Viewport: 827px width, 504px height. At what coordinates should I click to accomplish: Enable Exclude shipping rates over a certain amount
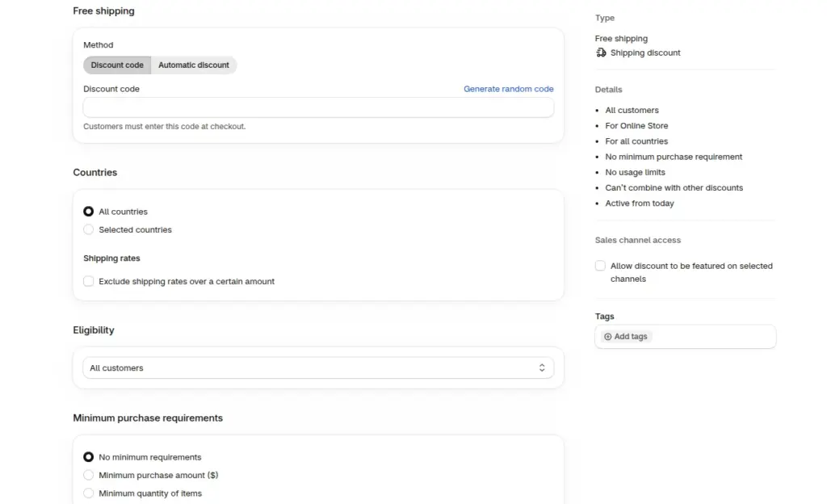(89, 282)
